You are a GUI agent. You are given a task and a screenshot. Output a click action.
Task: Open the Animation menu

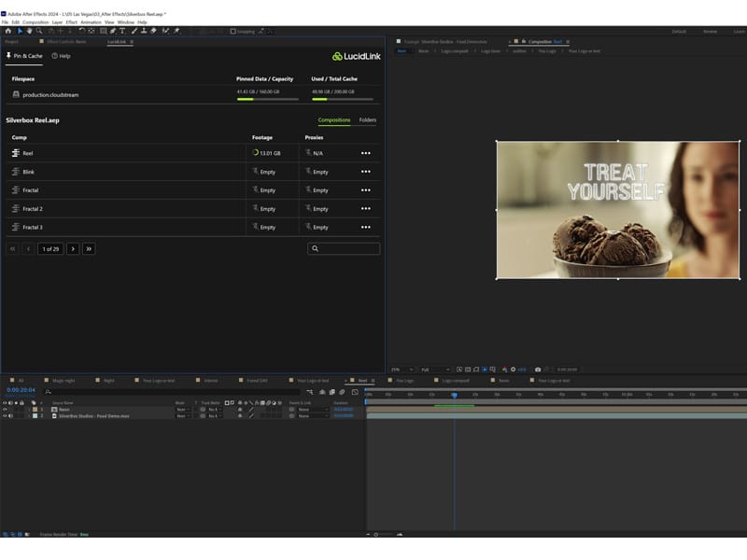tap(91, 22)
